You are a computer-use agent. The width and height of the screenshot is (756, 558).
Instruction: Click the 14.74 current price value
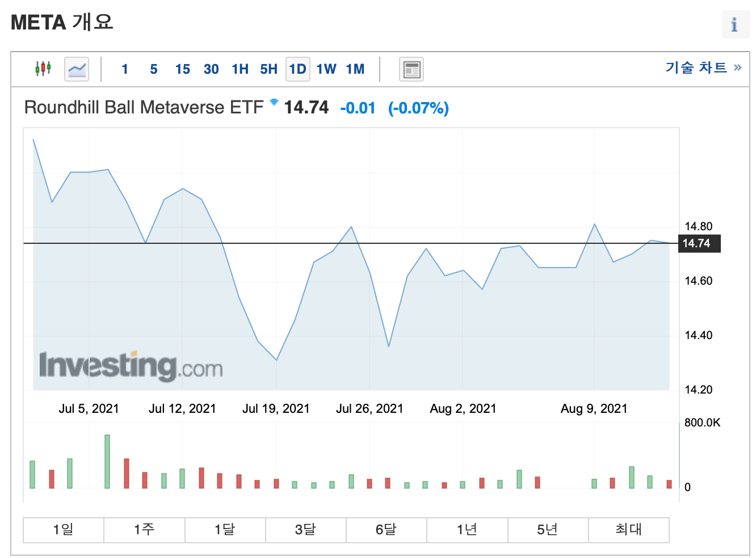[x=306, y=107]
